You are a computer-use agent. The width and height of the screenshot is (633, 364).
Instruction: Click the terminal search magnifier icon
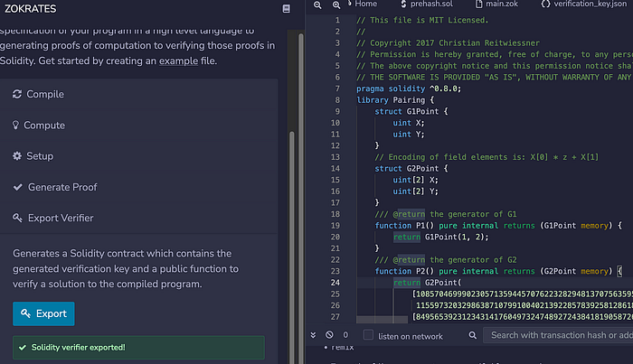tap(473, 335)
